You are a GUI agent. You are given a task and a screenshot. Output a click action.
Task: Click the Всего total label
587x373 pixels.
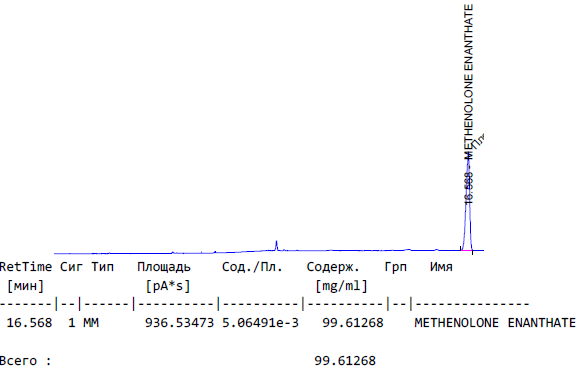click(x=25, y=361)
